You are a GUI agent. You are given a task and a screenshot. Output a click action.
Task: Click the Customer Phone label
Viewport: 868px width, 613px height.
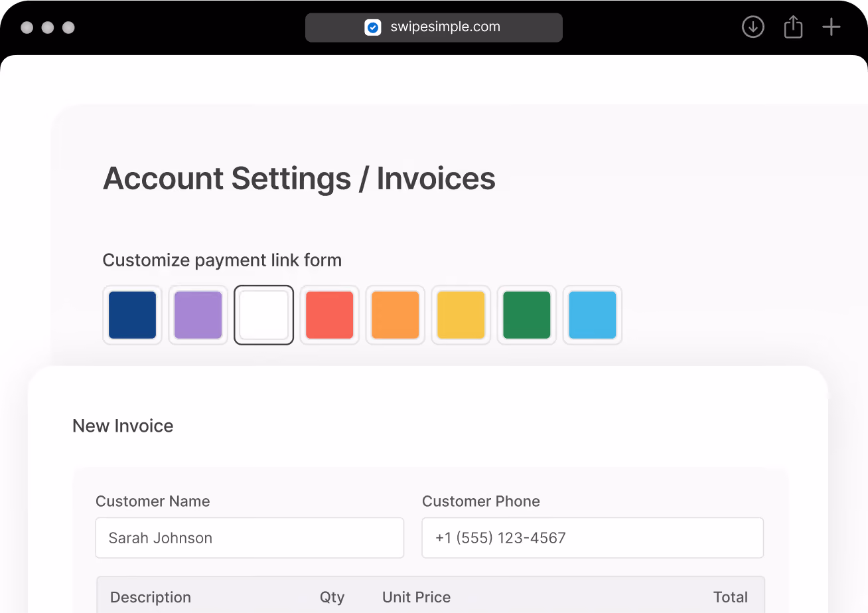481,501
